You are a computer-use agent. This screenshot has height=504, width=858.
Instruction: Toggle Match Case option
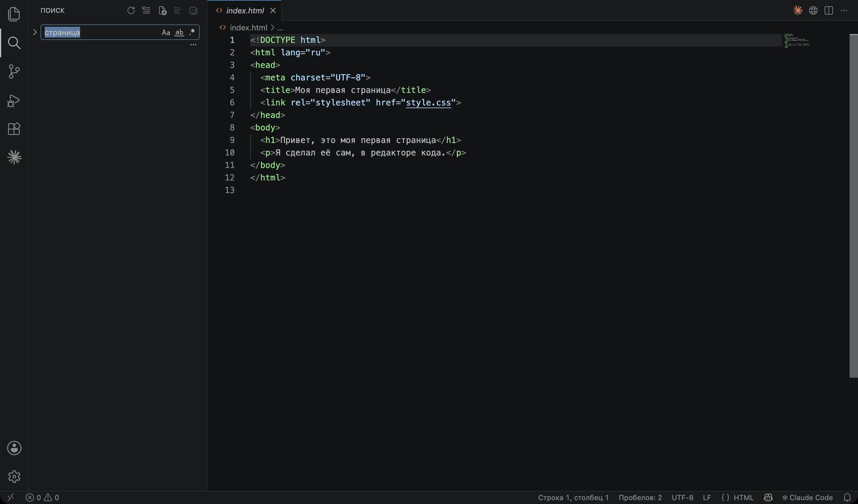coord(166,32)
